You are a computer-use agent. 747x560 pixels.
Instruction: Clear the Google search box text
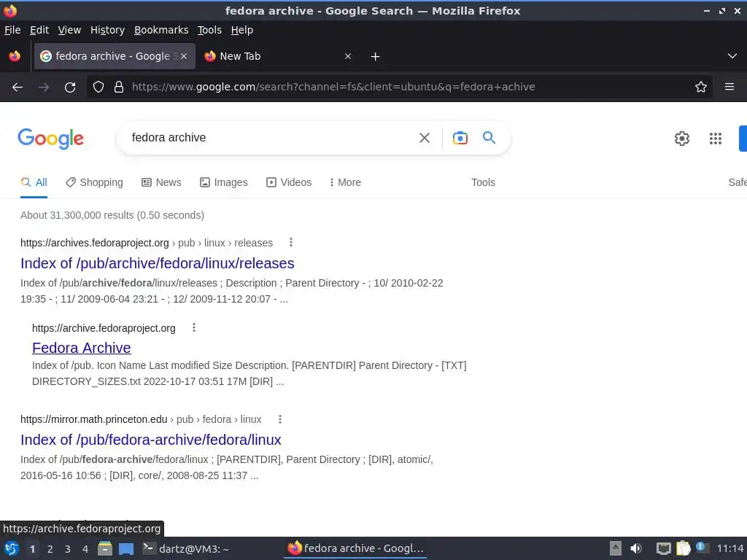coord(425,138)
